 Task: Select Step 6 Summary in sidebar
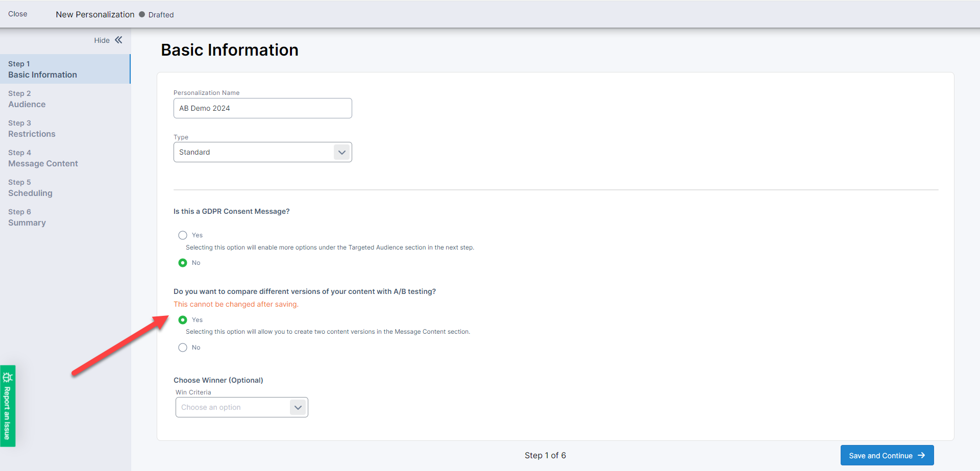pyautogui.click(x=27, y=217)
